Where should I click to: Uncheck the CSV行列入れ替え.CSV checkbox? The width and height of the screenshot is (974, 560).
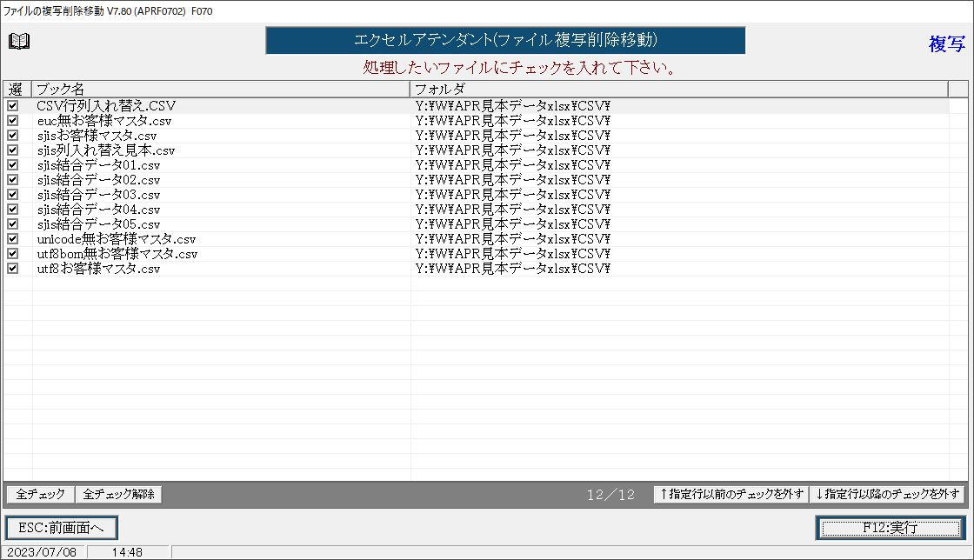(x=13, y=106)
